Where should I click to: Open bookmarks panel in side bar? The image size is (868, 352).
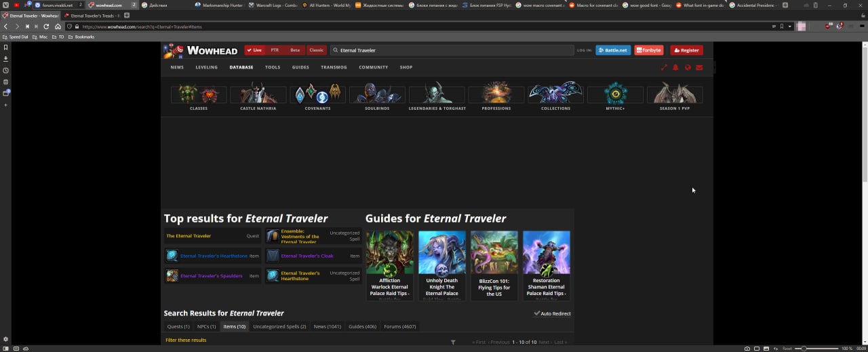5,47
